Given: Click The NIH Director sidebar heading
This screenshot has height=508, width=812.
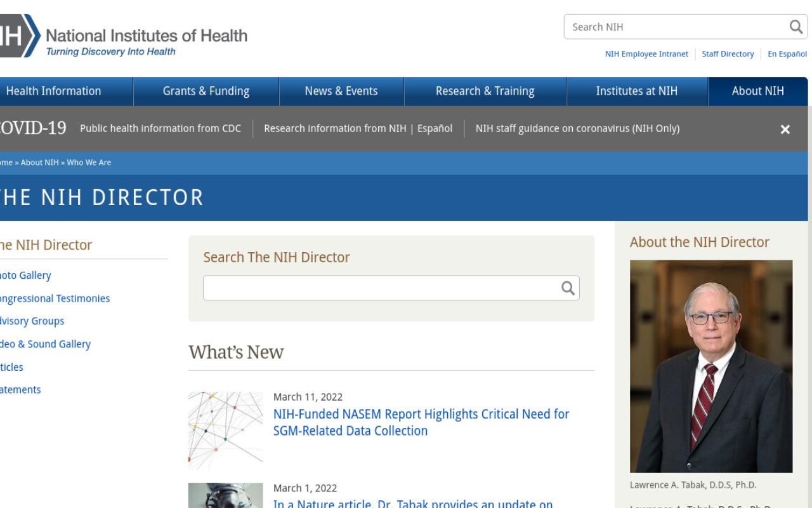Looking at the screenshot, I should tap(45, 245).
